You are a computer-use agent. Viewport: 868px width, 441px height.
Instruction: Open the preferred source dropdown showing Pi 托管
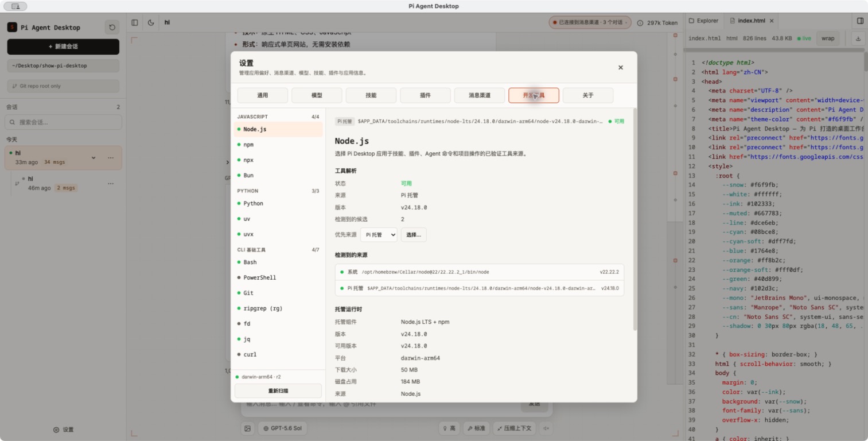click(379, 234)
